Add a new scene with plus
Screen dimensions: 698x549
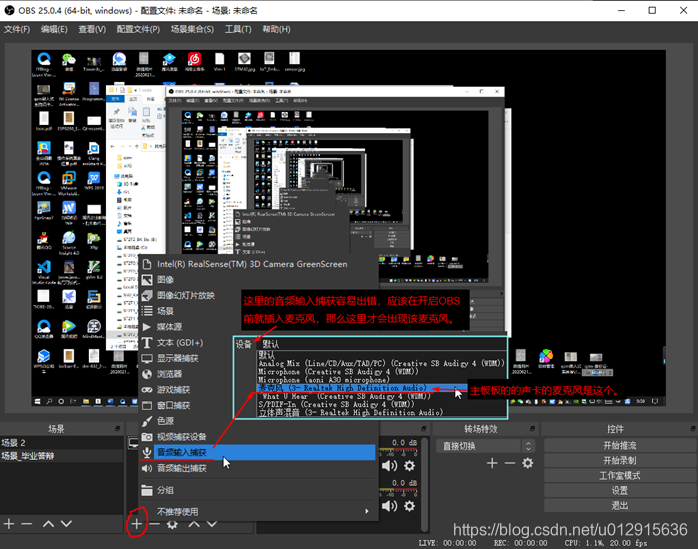coord(9,524)
